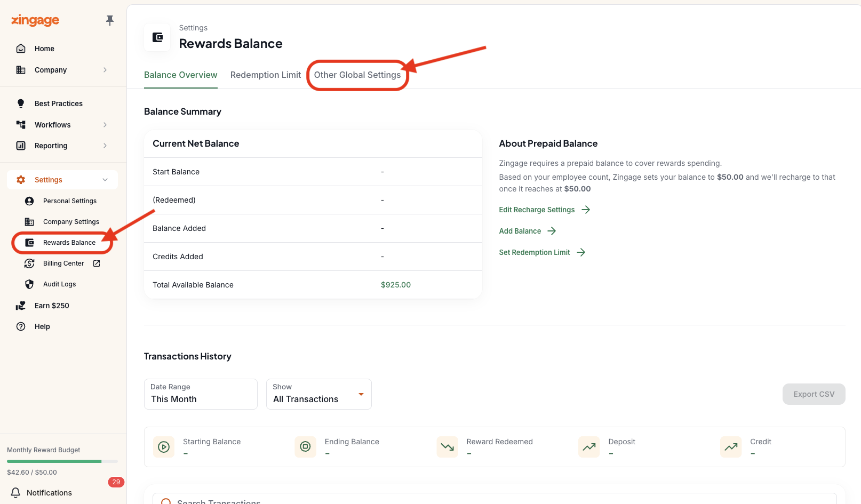Viewport: 861px width, 504px height.
Task: Click the Help question mark icon
Action: (21, 326)
